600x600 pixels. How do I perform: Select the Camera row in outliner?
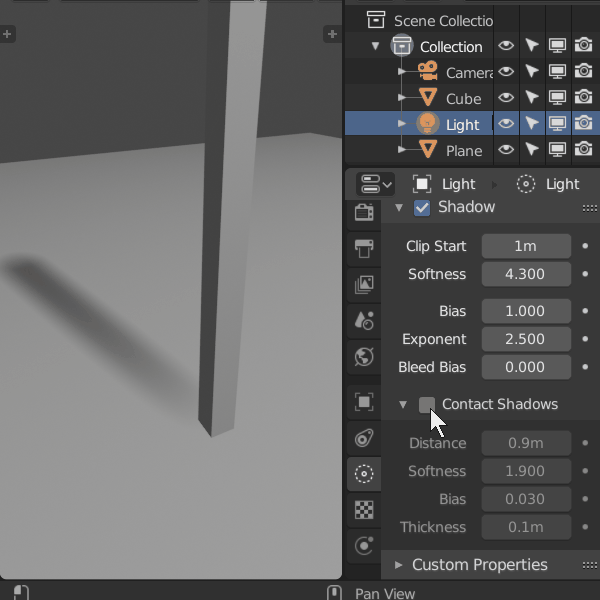473,71
